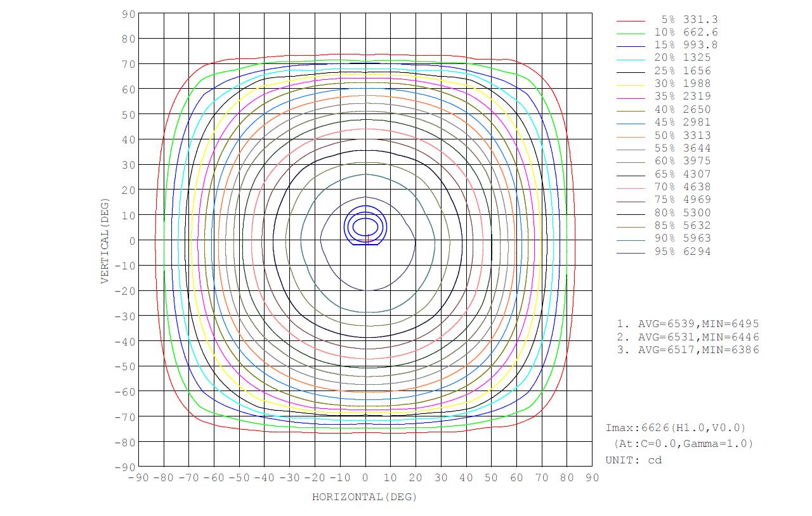Image resolution: width=812 pixels, height=516 pixels.
Task: Click the 30 tick label on vertical axis
Action: click(129, 165)
